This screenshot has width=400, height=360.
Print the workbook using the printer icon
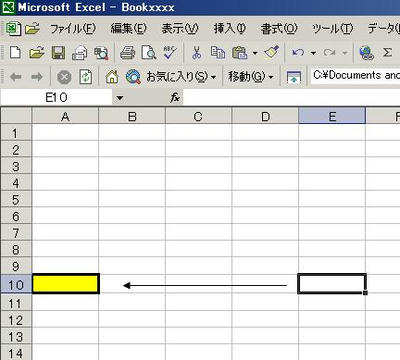pos(127,53)
